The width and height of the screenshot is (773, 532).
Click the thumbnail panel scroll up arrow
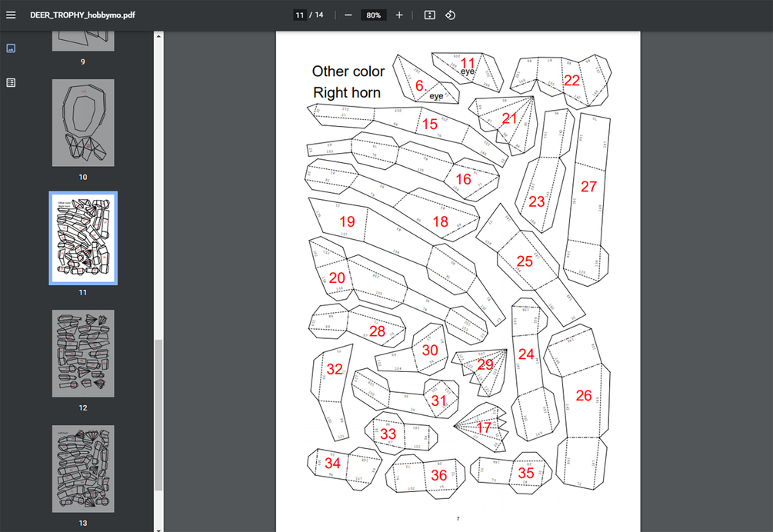(158, 35)
